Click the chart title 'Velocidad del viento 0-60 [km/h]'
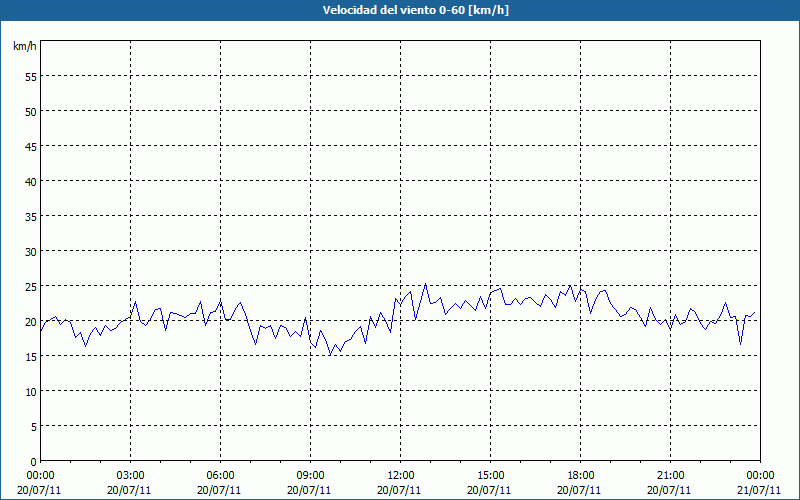Image resolution: width=800 pixels, height=500 pixels. (x=415, y=10)
